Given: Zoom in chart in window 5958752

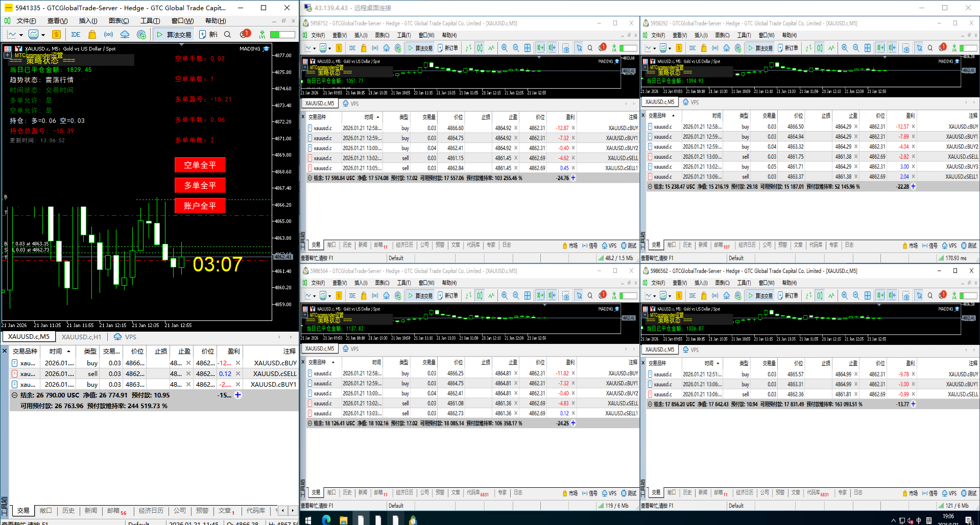Looking at the screenshot, I should pyautogui.click(x=505, y=48).
